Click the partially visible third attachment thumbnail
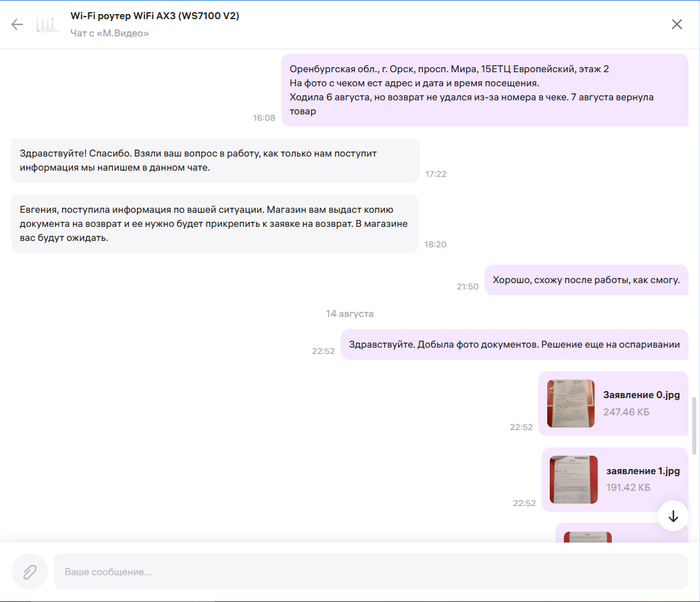The width and height of the screenshot is (700, 602). click(587, 537)
